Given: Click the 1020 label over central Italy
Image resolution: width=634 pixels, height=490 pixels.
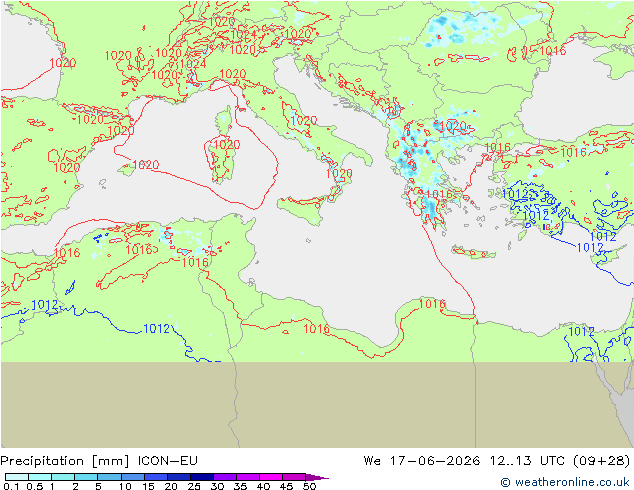Looking at the screenshot, I should pyautogui.click(x=304, y=120).
